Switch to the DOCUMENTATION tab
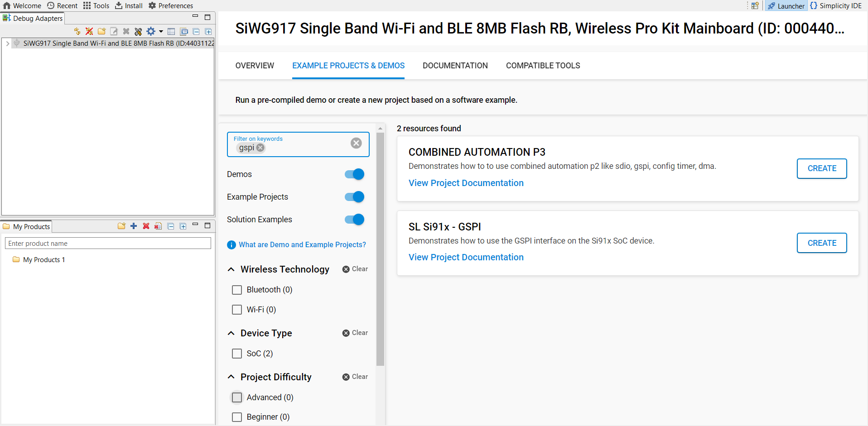This screenshot has height=426, width=868. pos(455,65)
